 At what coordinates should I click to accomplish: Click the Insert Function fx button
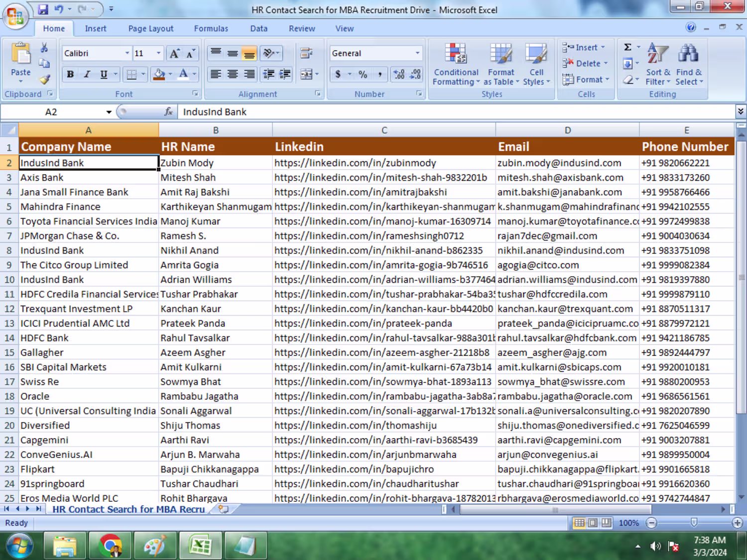(169, 112)
